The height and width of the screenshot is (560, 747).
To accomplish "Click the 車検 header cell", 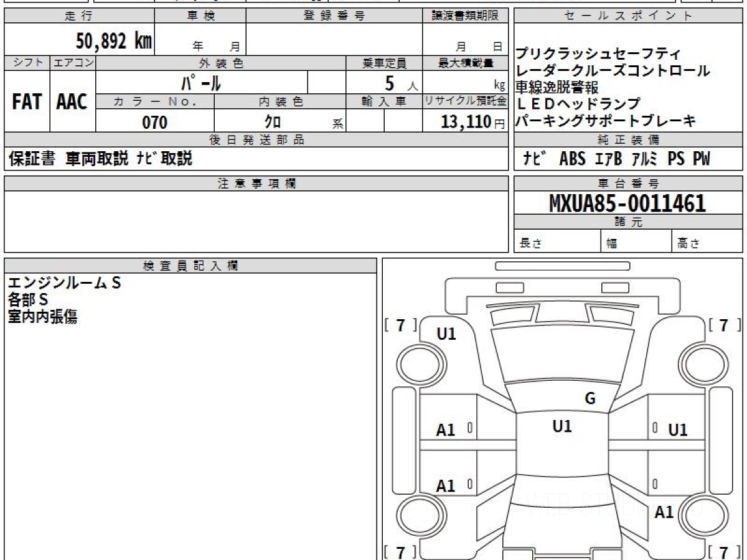I will (200, 16).
